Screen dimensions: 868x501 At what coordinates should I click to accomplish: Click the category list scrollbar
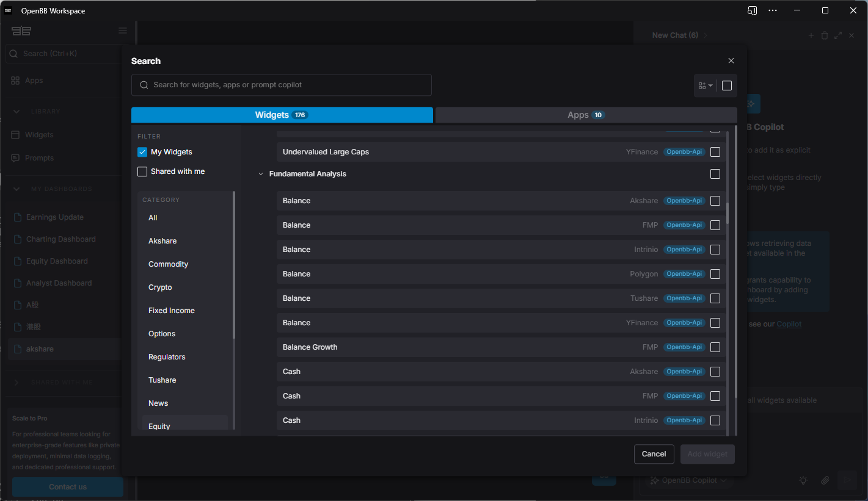coord(234,265)
